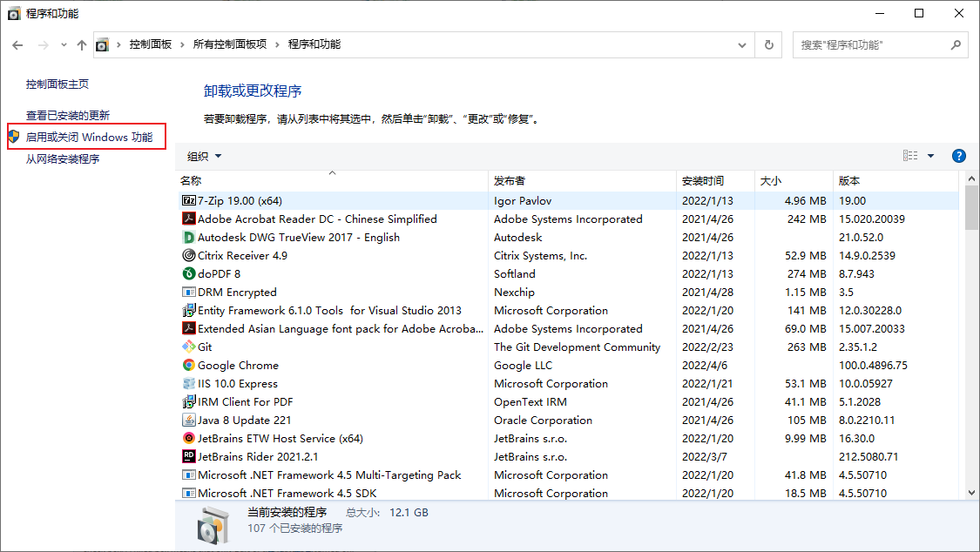This screenshot has height=552, width=980.
Task: Click the Autodesk DWG TrueView icon
Action: (189, 238)
